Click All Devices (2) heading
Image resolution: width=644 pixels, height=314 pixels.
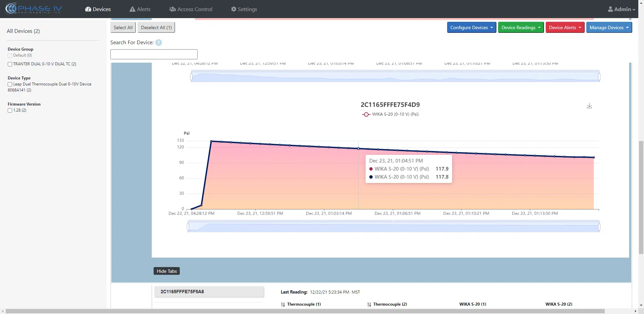[23, 31]
